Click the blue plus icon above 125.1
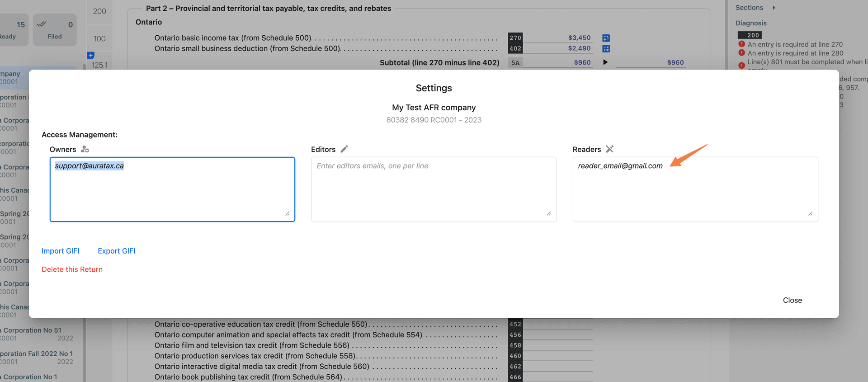 pyautogui.click(x=91, y=55)
